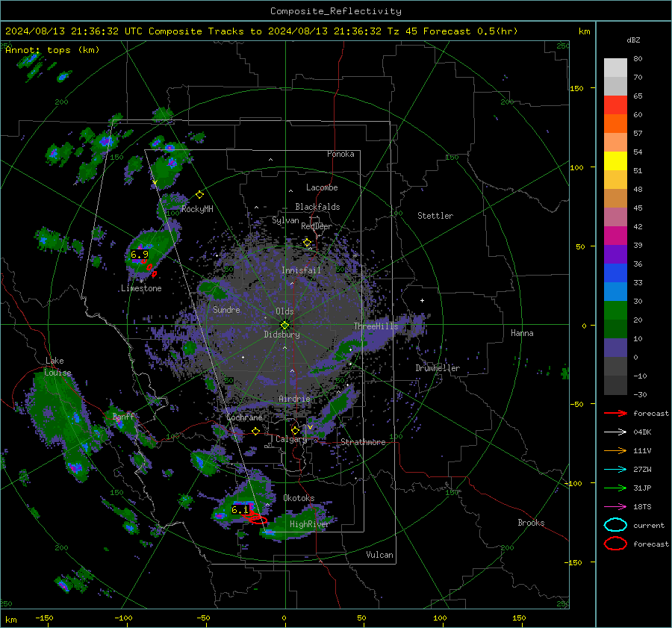Click the Strathmore town label
Screen dimensions: 672x628
tap(363, 442)
